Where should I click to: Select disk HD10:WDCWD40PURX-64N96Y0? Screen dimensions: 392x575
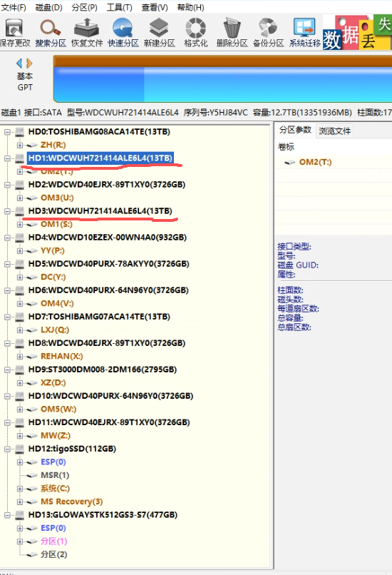[110, 396]
